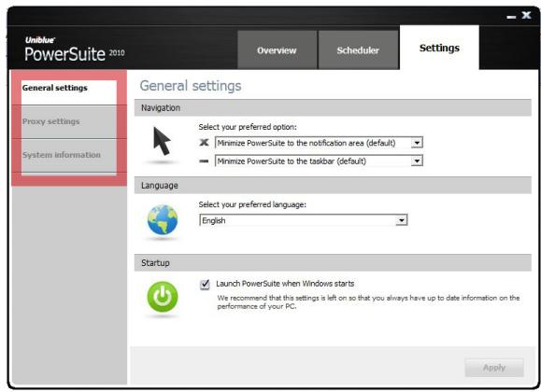Viewport: 541px width, 392px height.
Task: Click 'Select your preferred option:' label
Action: (x=248, y=127)
